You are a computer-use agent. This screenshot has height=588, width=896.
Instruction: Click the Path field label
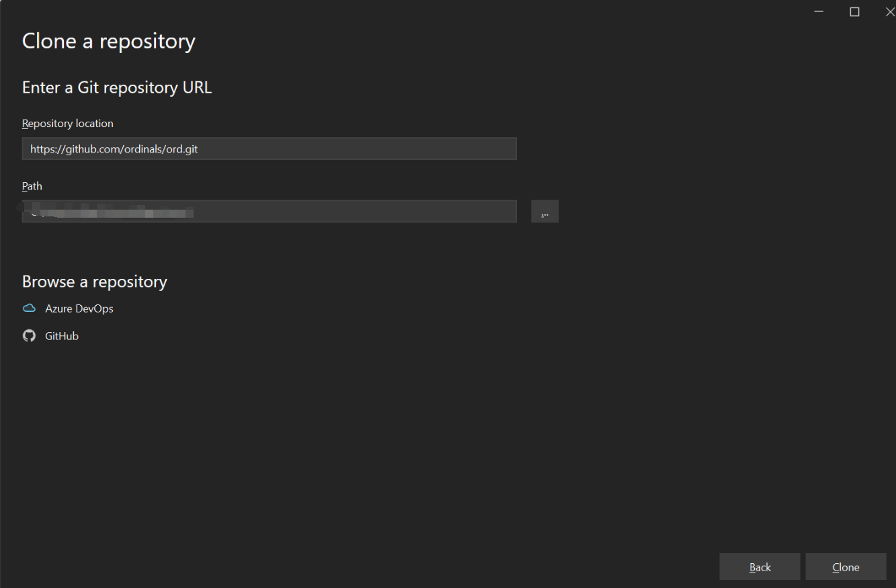pos(32,186)
